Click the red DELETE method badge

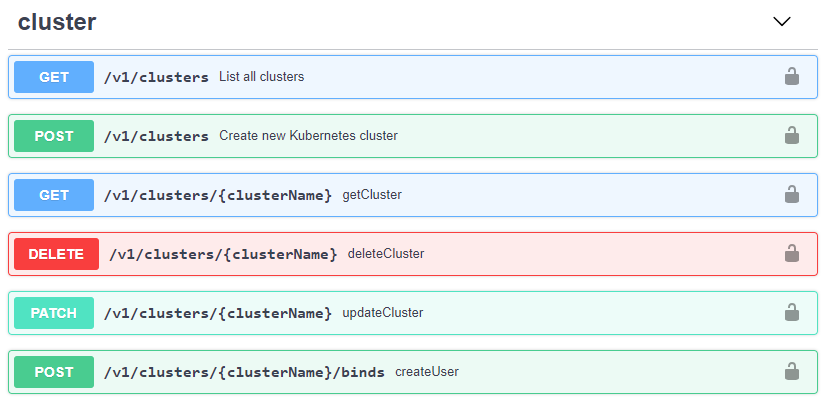click(56, 254)
